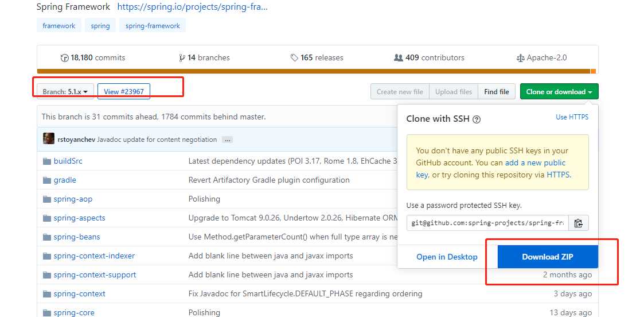Click Upgrade to Tomcat 9.0.26 commit message
This screenshot has width=644, height=317.
[292, 218]
